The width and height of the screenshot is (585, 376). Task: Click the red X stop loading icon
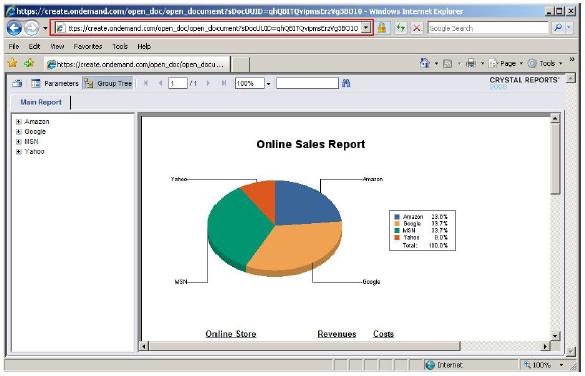click(416, 28)
